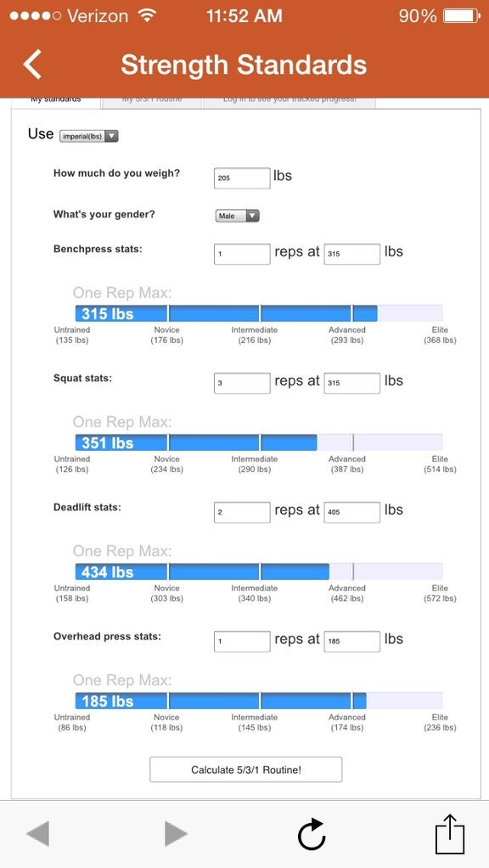Click the Overhead press reps input
This screenshot has height=868, width=489.
click(242, 641)
